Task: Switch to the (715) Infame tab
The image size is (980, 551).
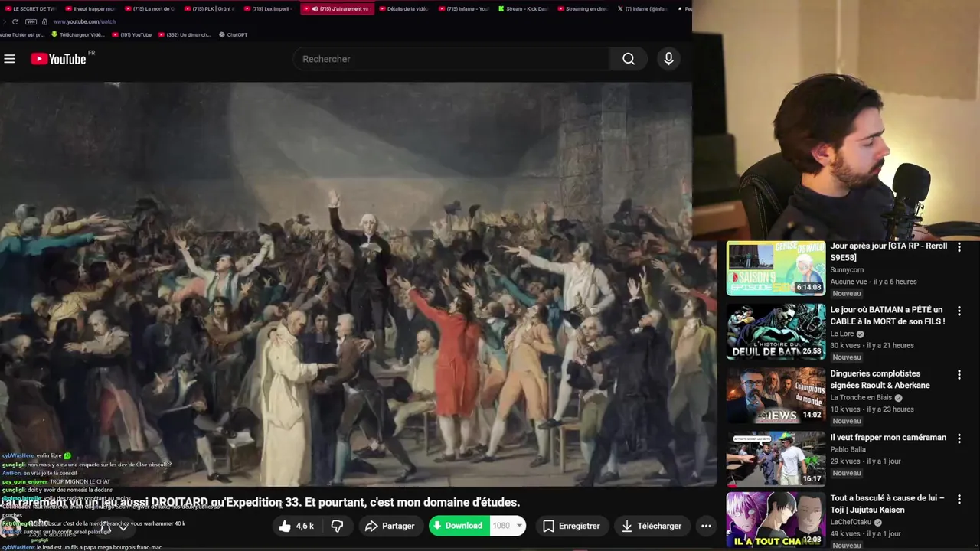Action: point(463,9)
